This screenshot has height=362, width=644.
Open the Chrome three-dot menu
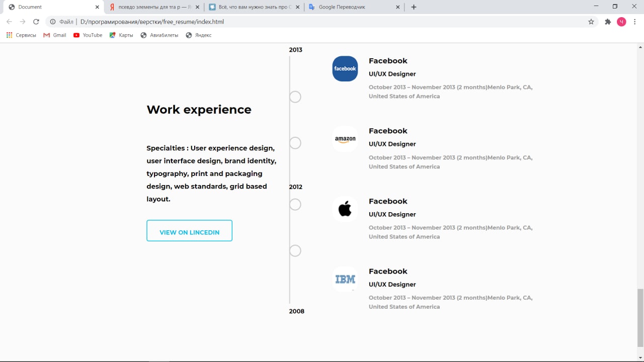635,22
